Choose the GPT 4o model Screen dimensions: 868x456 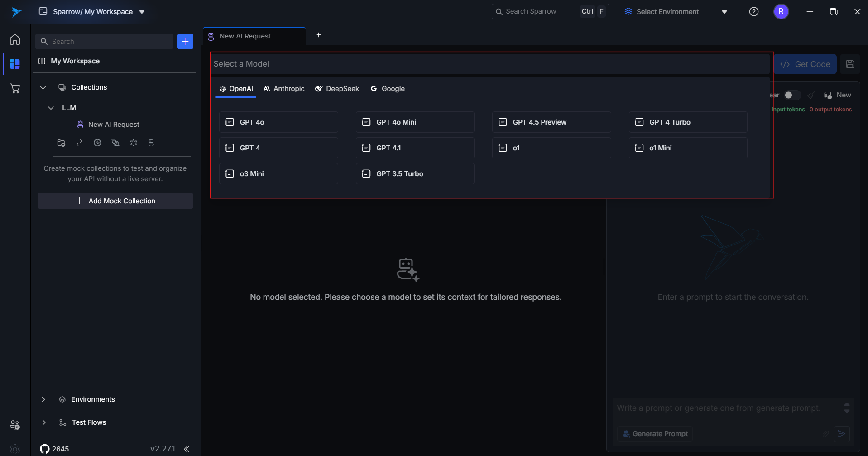(x=278, y=122)
